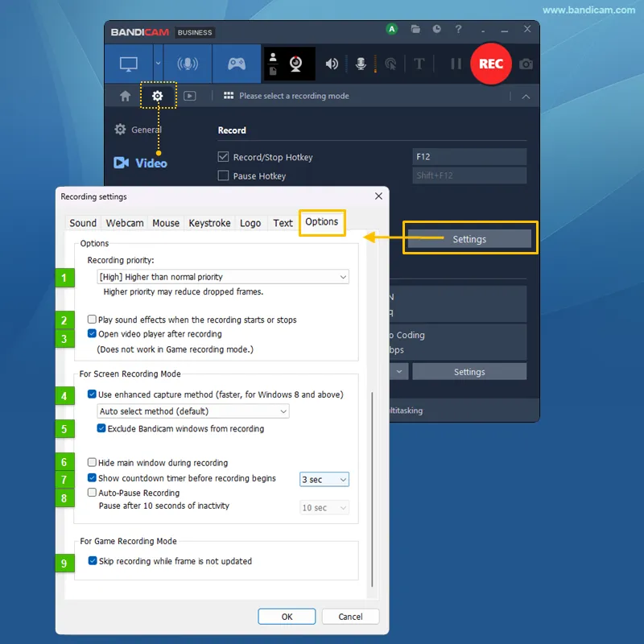
Task: Click the '(Does not work in Game recording mode.)' note
Action: [x=175, y=349]
